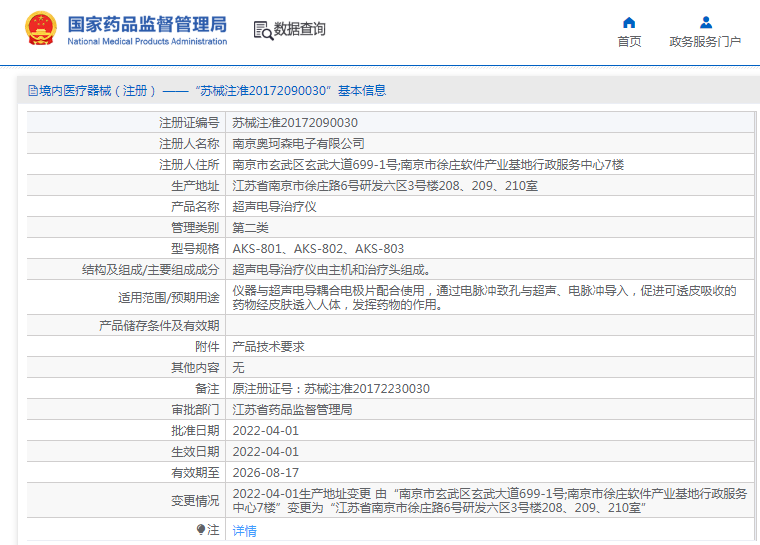Click the 型号规格 label

click(x=195, y=249)
